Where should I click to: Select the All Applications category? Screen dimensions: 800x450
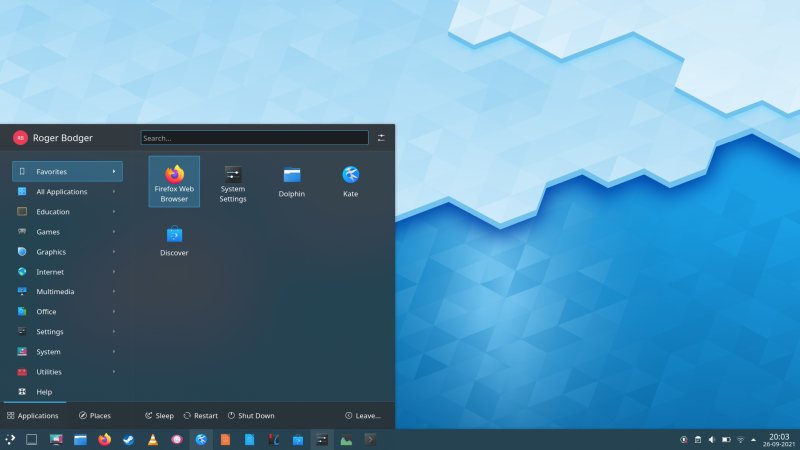(67, 192)
